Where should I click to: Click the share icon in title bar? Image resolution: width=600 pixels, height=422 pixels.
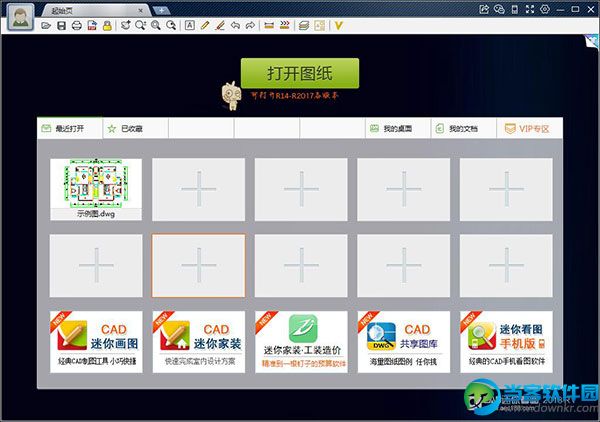click(x=484, y=9)
